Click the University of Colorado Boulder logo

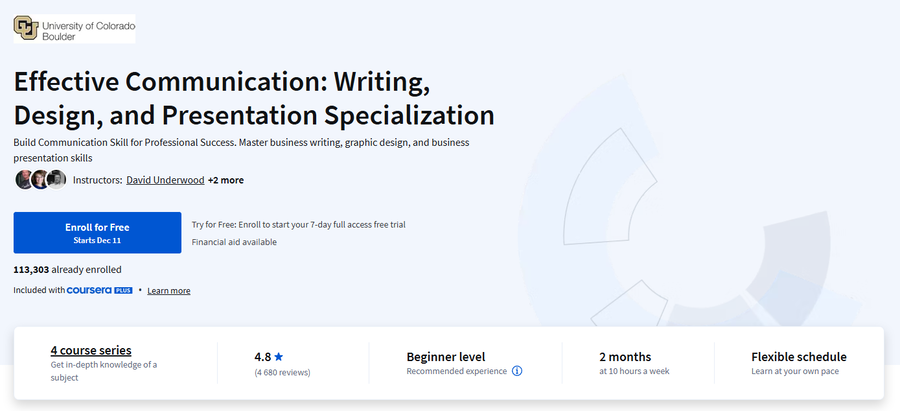73,27
